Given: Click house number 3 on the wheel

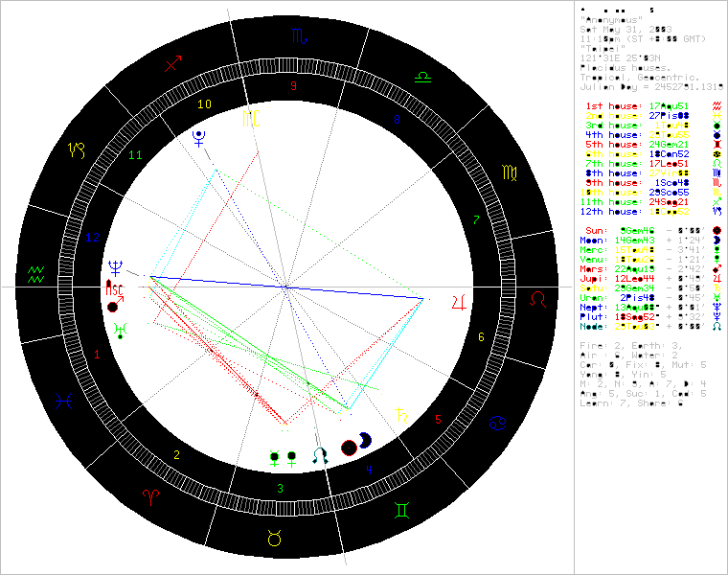Looking at the screenshot, I should (x=280, y=489).
